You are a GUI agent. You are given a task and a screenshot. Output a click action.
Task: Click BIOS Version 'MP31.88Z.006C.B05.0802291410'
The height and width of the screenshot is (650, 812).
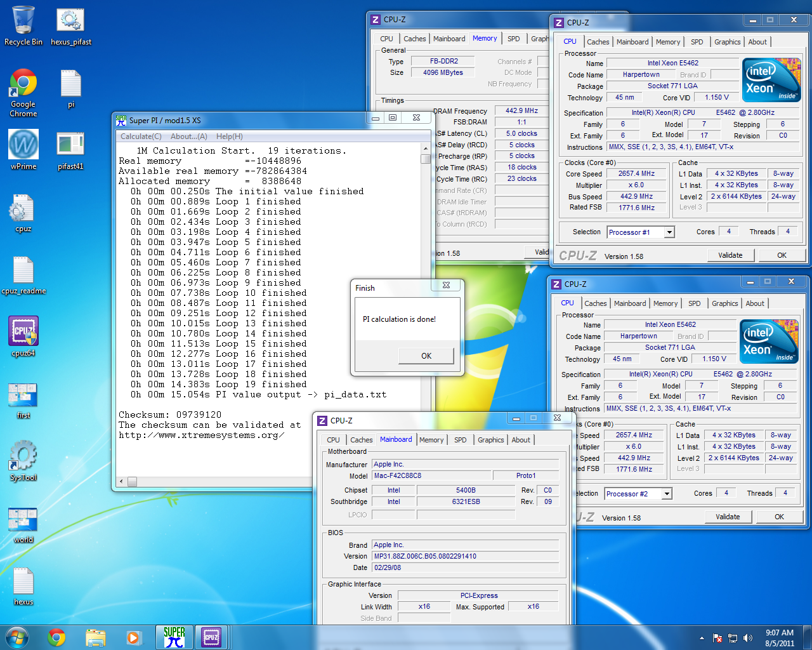point(466,556)
